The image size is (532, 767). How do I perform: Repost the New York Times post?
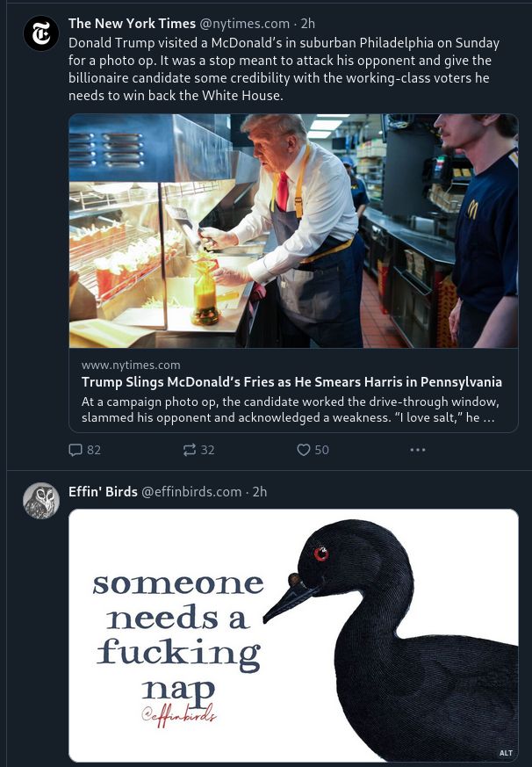pyautogui.click(x=190, y=450)
